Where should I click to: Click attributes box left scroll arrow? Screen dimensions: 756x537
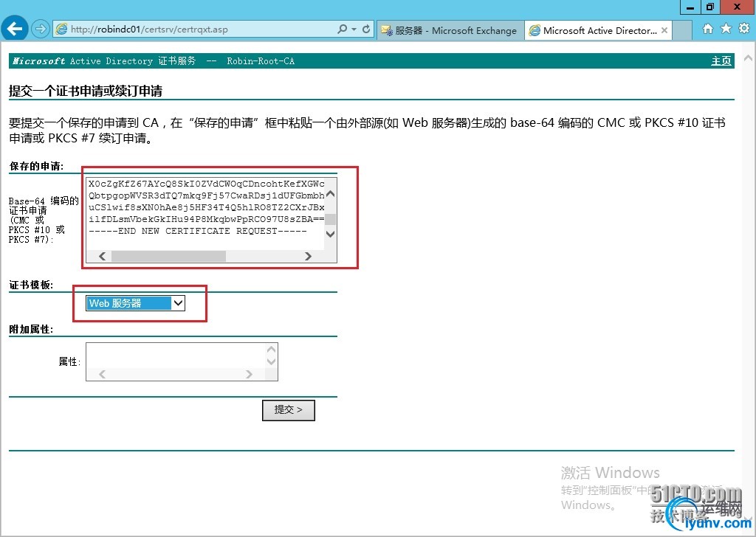[102, 374]
